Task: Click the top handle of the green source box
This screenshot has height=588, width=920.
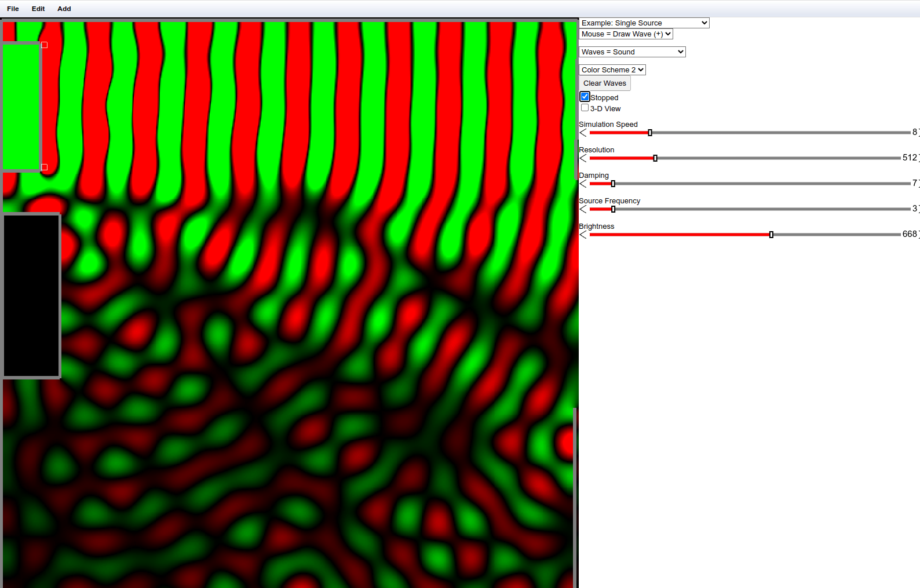Action: coord(45,45)
